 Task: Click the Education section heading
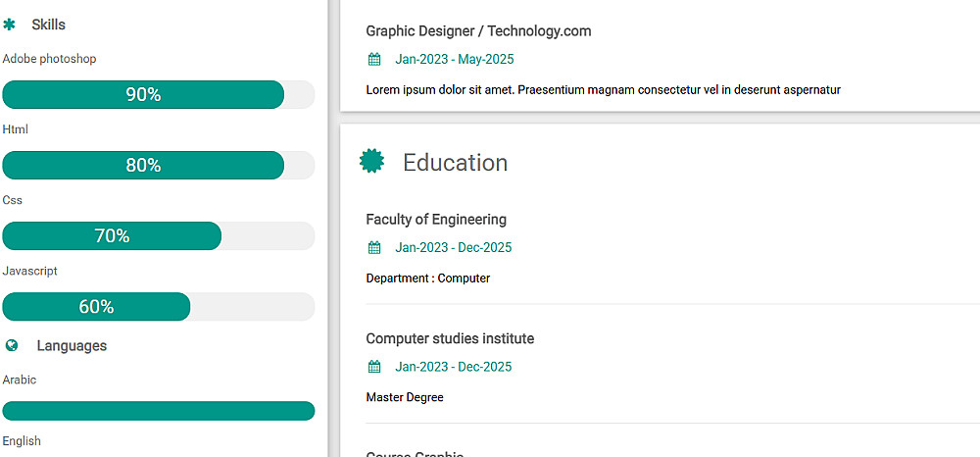[x=455, y=163]
